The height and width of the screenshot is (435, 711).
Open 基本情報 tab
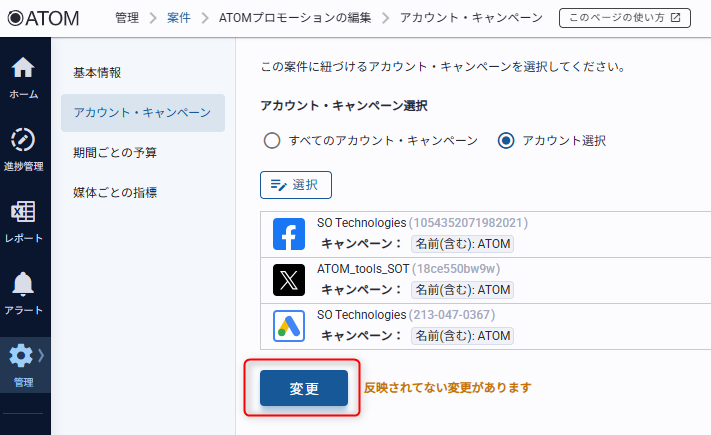[x=97, y=73]
